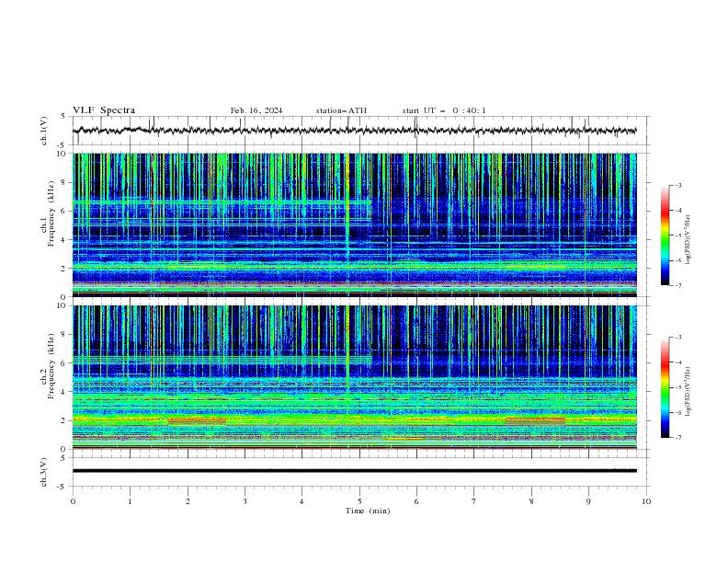Select the "ch.1(V)" axis label
This screenshot has height=563, width=728.
(44, 131)
